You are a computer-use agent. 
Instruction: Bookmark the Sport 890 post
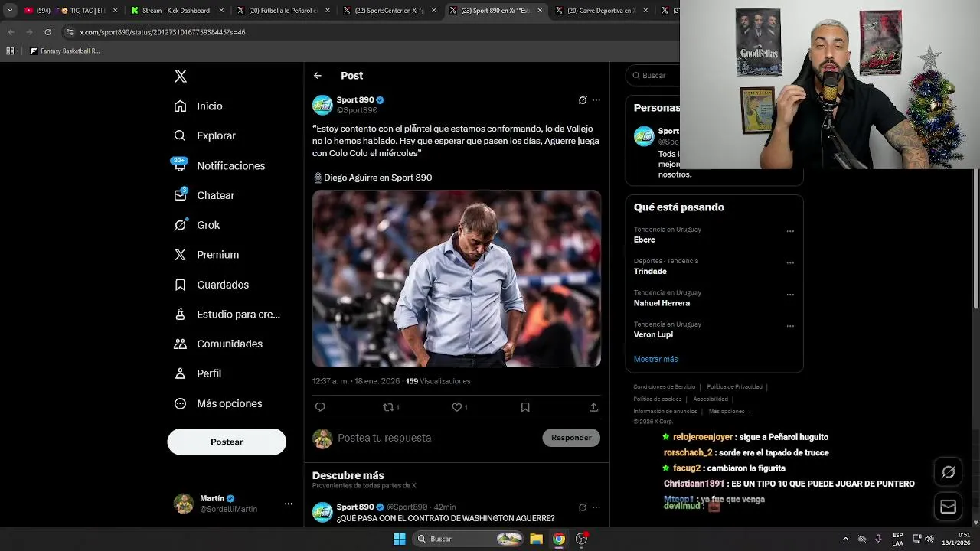click(x=525, y=407)
